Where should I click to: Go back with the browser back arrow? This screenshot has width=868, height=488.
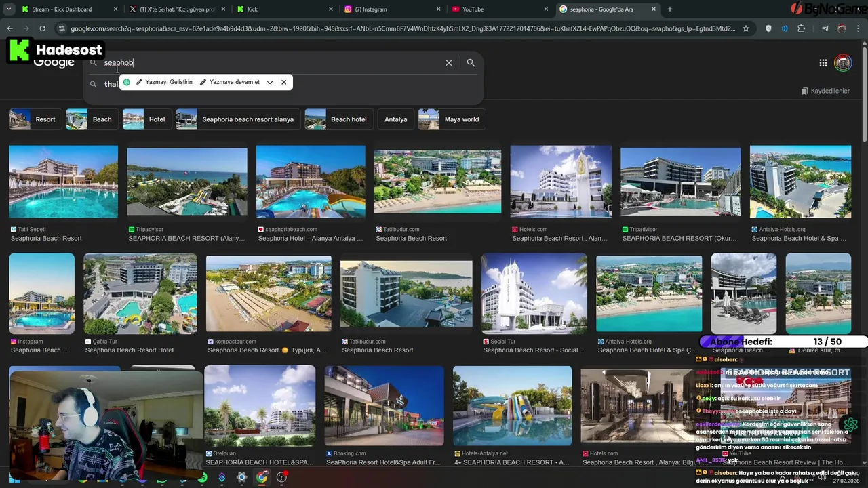point(9,28)
